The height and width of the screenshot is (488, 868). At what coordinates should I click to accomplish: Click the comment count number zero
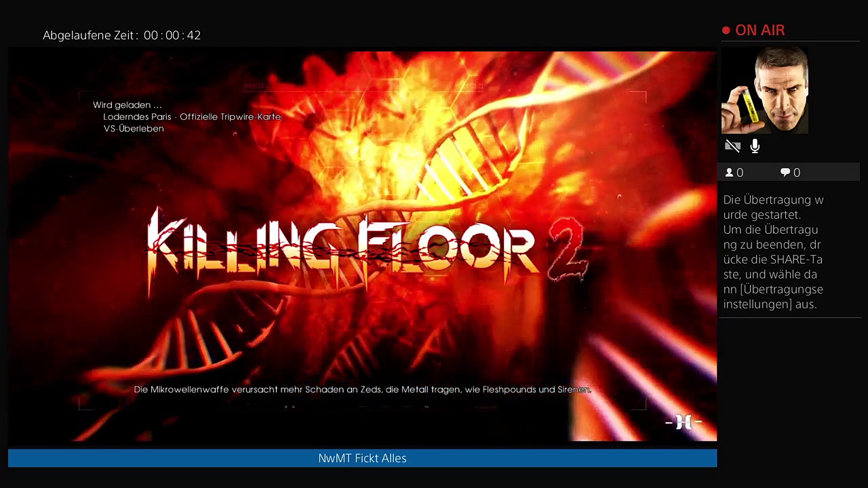pos(797,173)
